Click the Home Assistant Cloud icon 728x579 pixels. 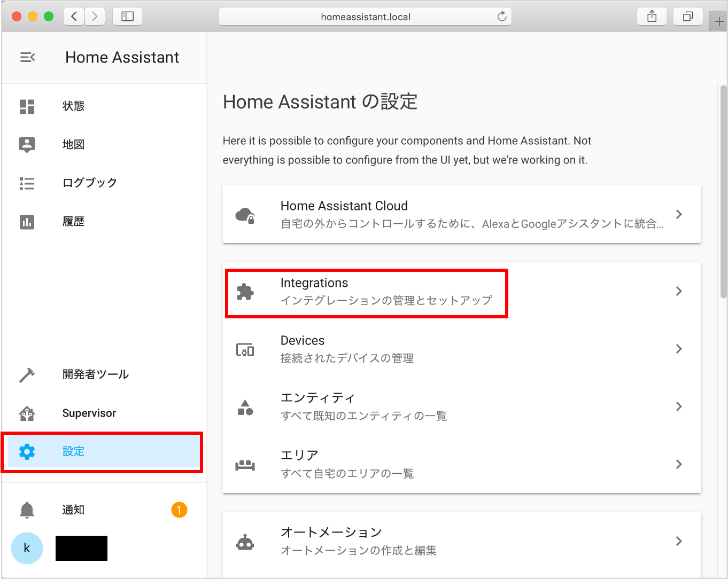click(245, 215)
